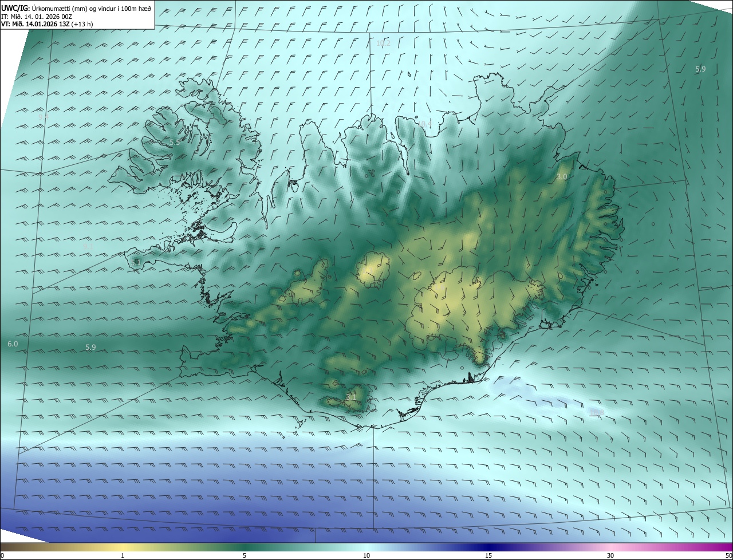733x560 pixels.
Task: Click the '50' tick label on the color scale
Action: [728, 555]
